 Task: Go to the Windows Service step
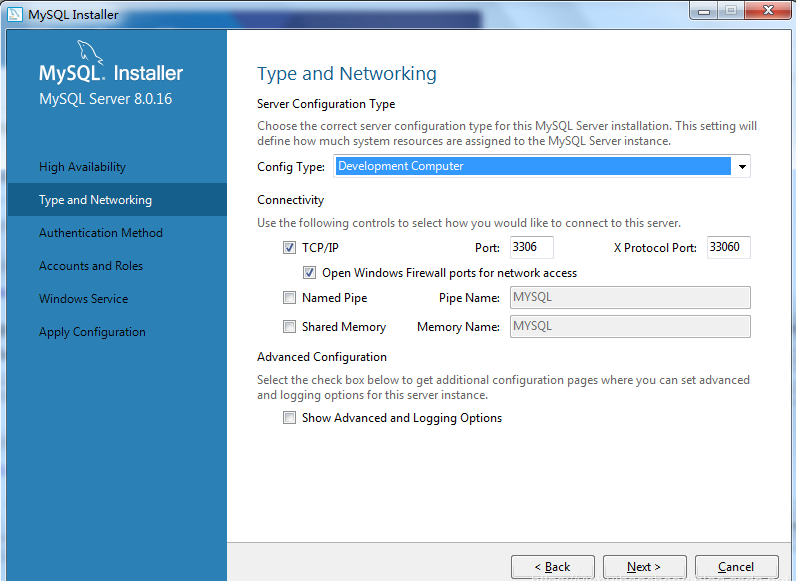[83, 299]
